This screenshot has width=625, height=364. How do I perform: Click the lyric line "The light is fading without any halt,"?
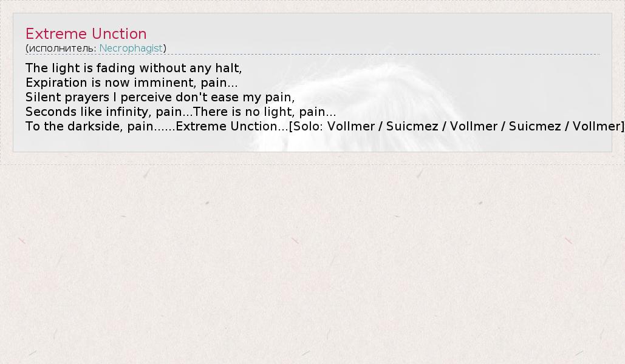[x=134, y=68]
